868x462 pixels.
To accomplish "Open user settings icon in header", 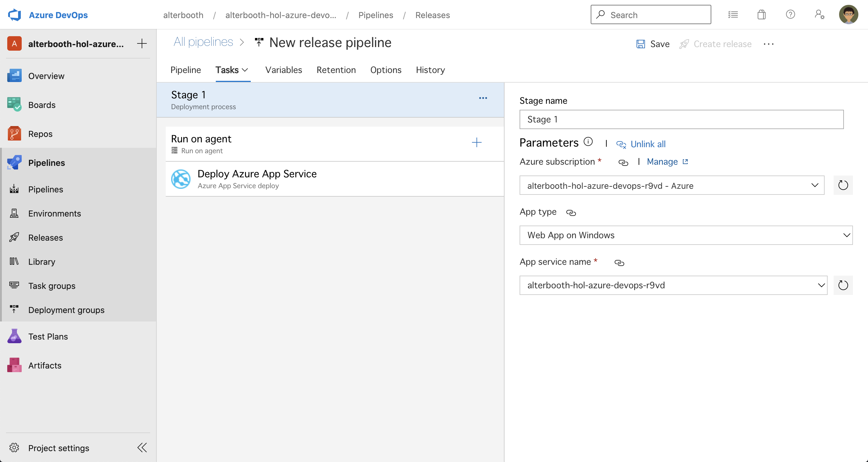I will pyautogui.click(x=819, y=15).
